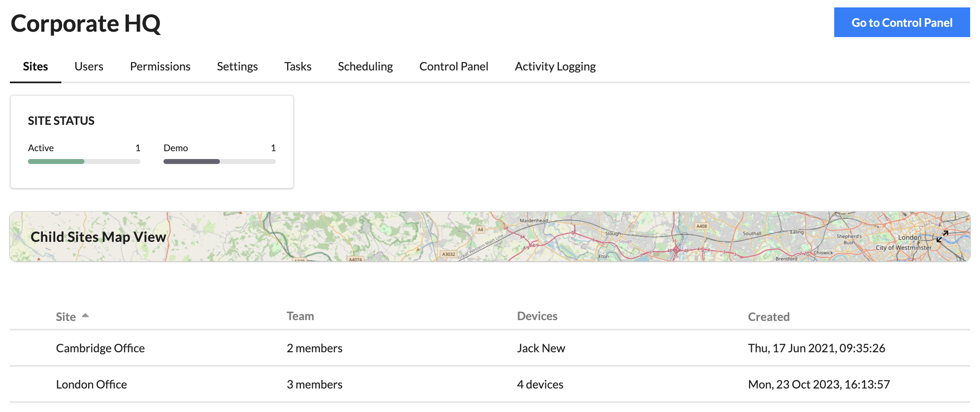Select the 4 devices cell
980x412 pixels.
(x=540, y=384)
